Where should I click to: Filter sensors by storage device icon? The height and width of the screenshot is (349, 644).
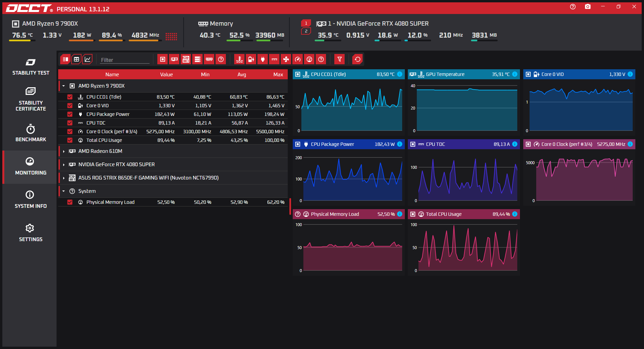click(198, 59)
